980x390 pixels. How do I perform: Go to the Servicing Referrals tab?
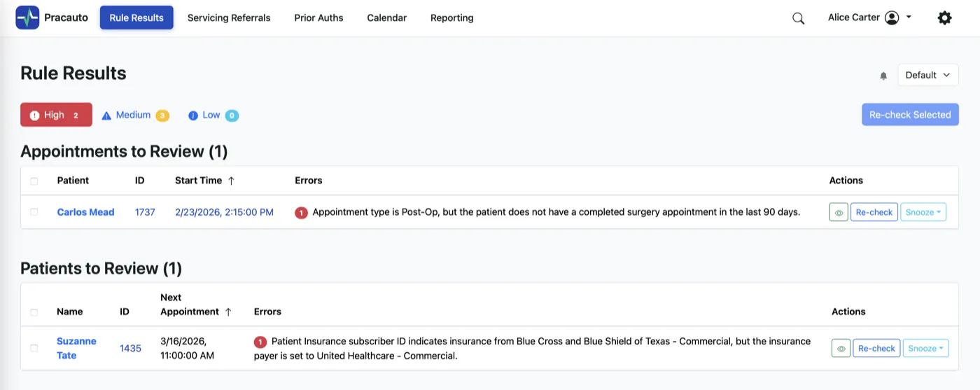click(229, 18)
